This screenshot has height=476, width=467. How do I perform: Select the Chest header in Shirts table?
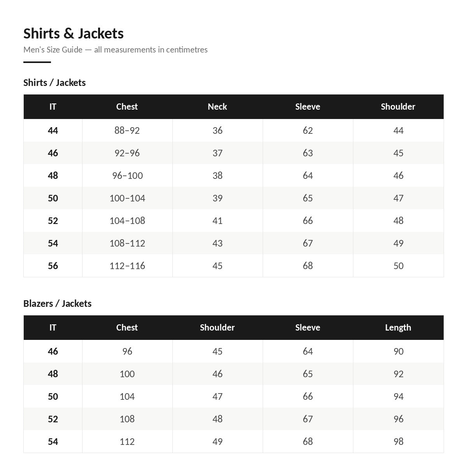[127, 107]
